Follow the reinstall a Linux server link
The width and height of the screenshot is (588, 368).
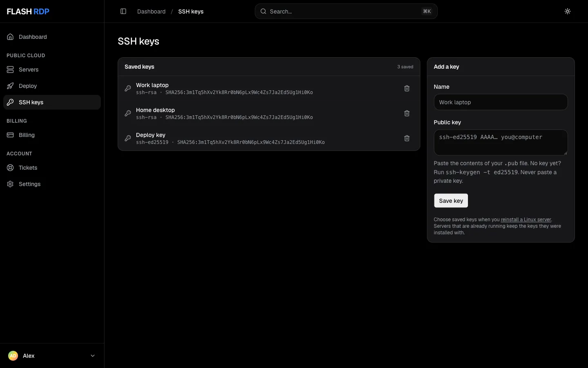(x=526, y=220)
